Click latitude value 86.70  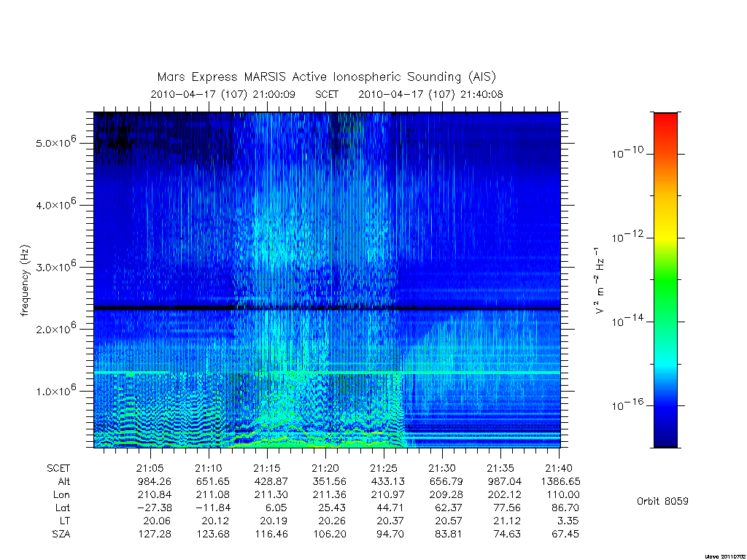pos(565,507)
